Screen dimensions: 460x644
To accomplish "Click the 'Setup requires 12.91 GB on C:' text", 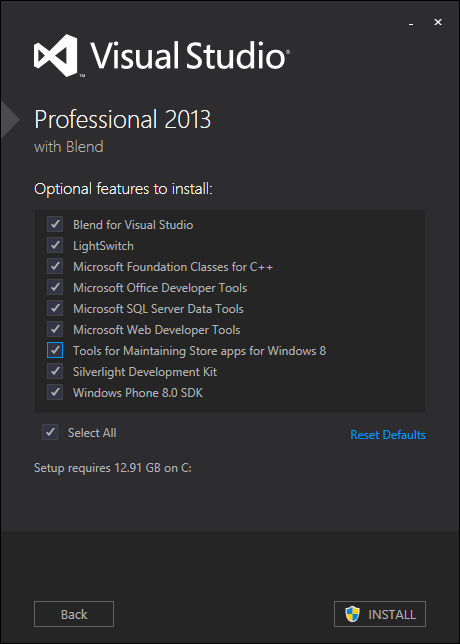I will 113,468.
